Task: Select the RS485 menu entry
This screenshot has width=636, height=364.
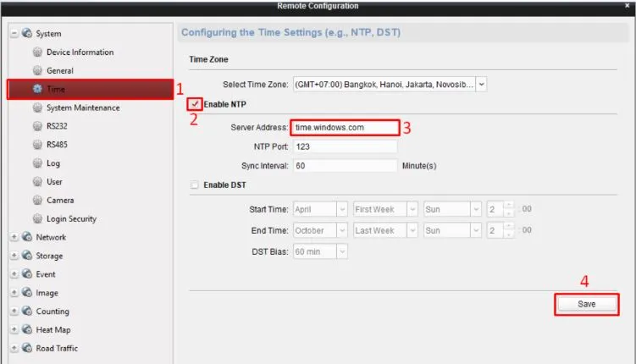Action: point(58,145)
